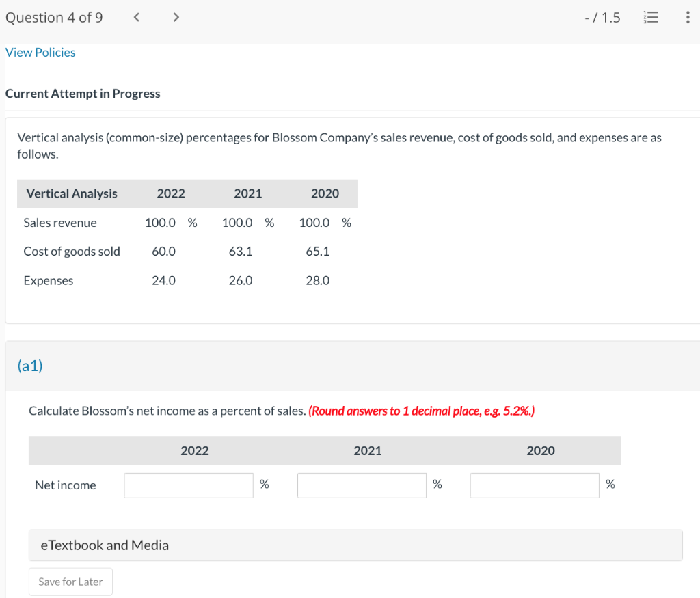Viewport: 700px width, 598px height.
Task: Click the 2020 header in the answer table
Action: point(541,451)
